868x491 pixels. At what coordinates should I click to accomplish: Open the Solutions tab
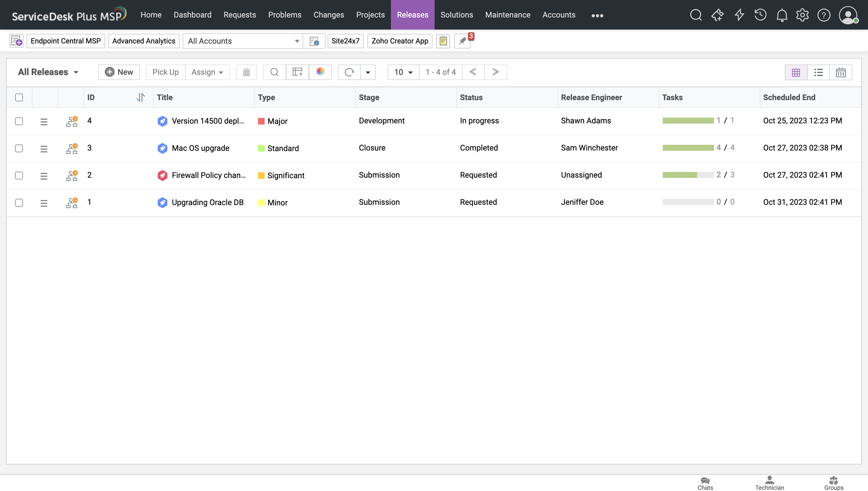coord(457,15)
